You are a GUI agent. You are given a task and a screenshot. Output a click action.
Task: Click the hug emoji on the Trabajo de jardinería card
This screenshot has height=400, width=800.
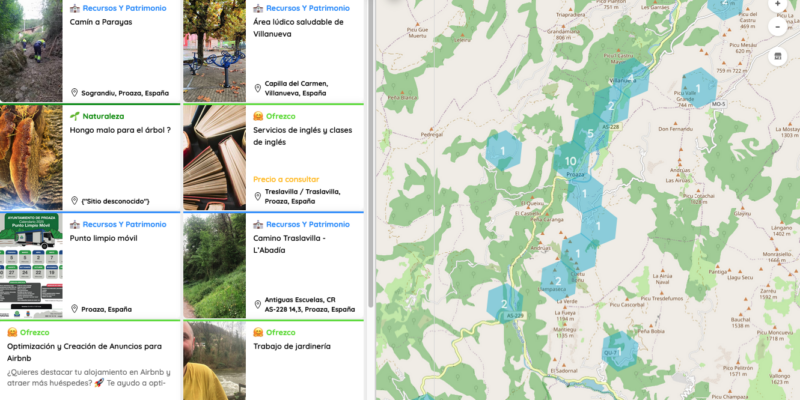point(258,333)
